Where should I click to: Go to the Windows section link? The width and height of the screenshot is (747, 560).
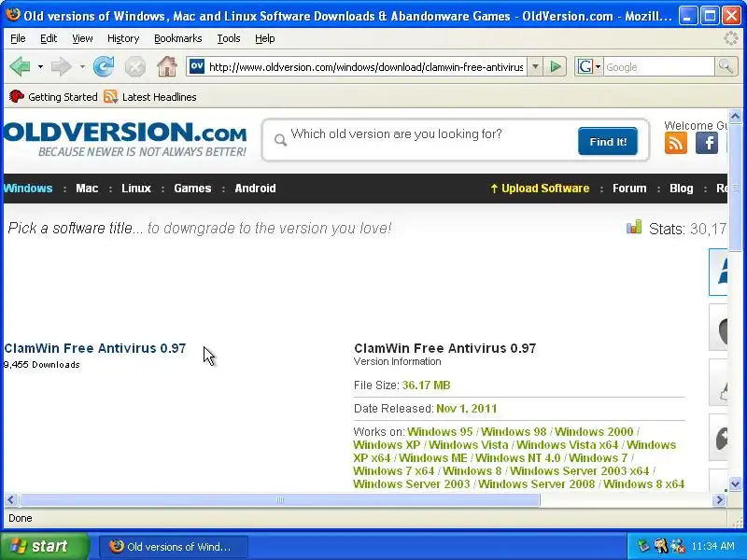pos(28,189)
